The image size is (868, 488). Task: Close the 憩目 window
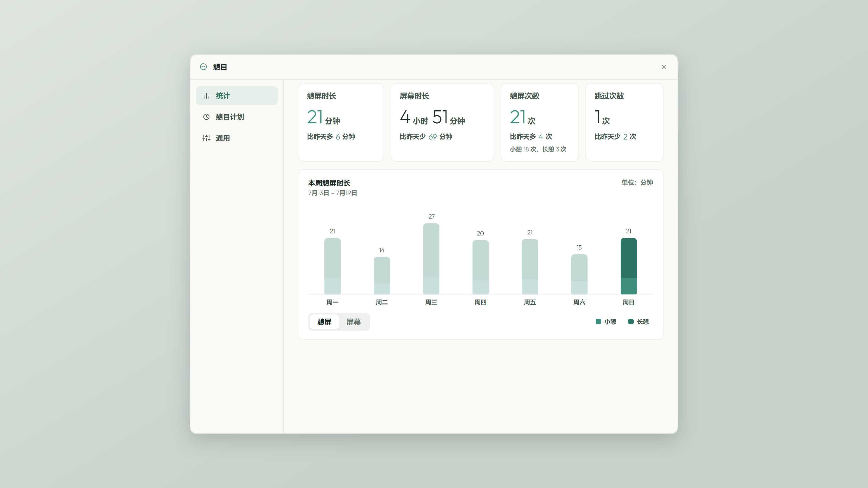(663, 67)
